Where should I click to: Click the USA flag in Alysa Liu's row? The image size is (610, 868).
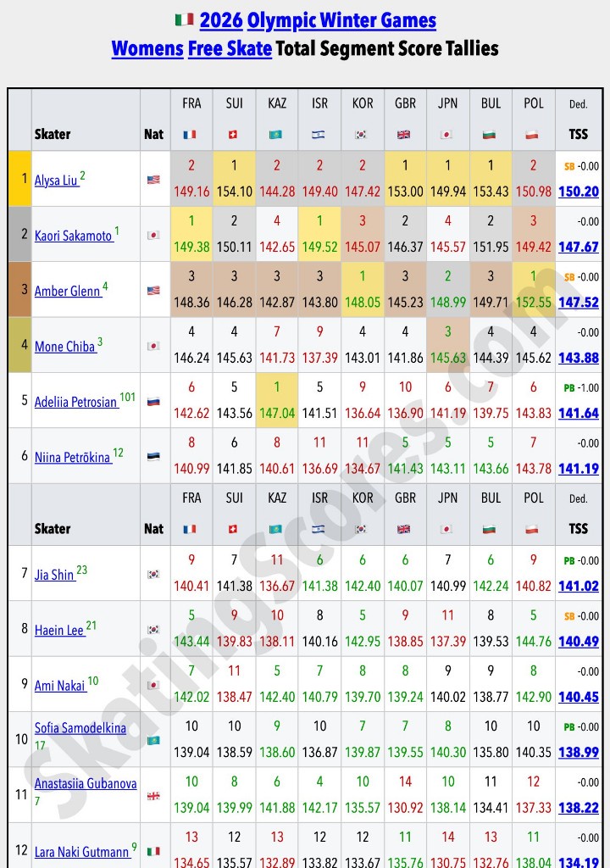tap(153, 180)
